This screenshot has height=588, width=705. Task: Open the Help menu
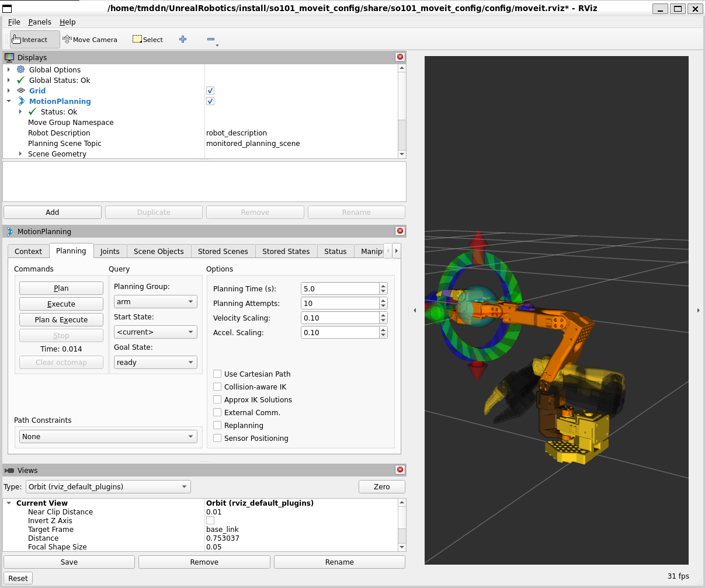coord(68,22)
